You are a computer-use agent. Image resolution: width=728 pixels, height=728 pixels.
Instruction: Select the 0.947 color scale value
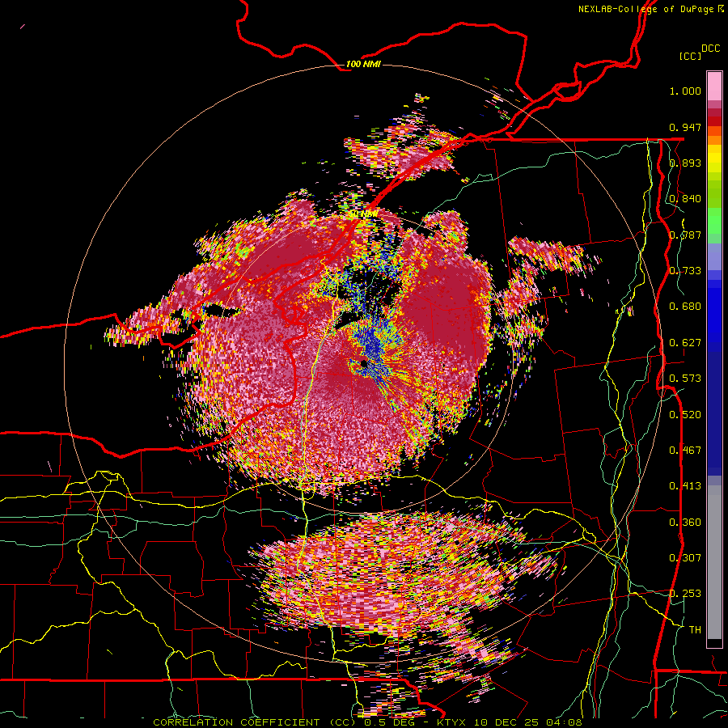(685, 127)
